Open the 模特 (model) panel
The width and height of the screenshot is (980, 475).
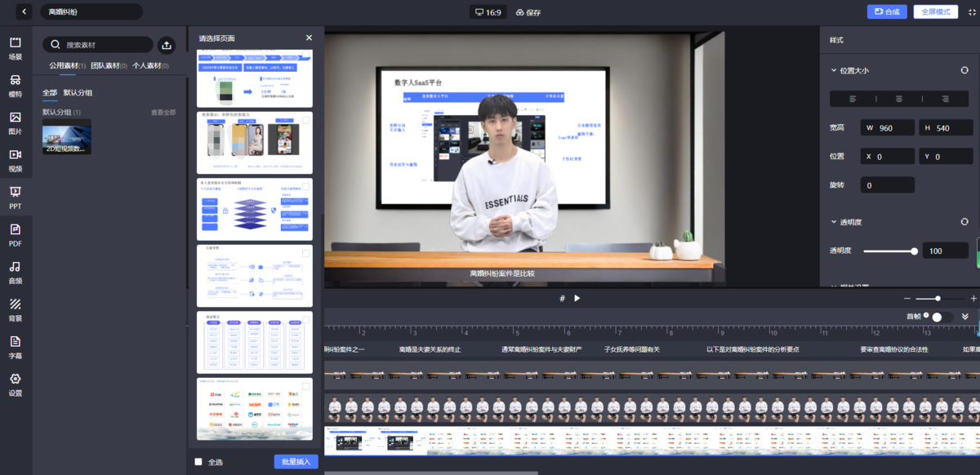pos(16,86)
